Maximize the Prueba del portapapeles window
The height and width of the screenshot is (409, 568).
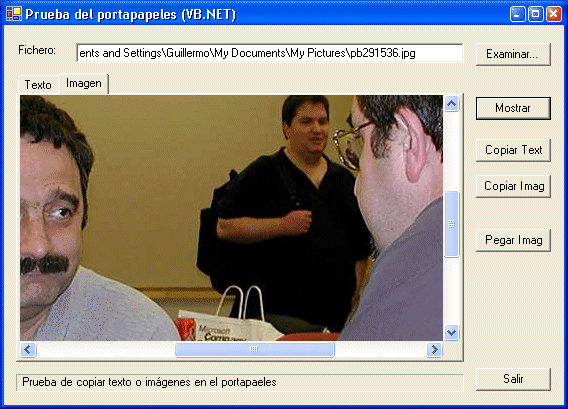click(x=535, y=14)
